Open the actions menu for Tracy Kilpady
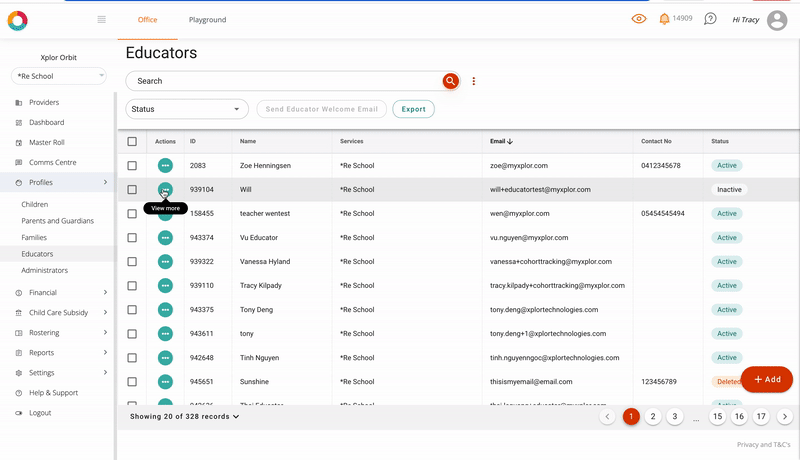Image resolution: width=800 pixels, height=460 pixels. pyautogui.click(x=165, y=286)
